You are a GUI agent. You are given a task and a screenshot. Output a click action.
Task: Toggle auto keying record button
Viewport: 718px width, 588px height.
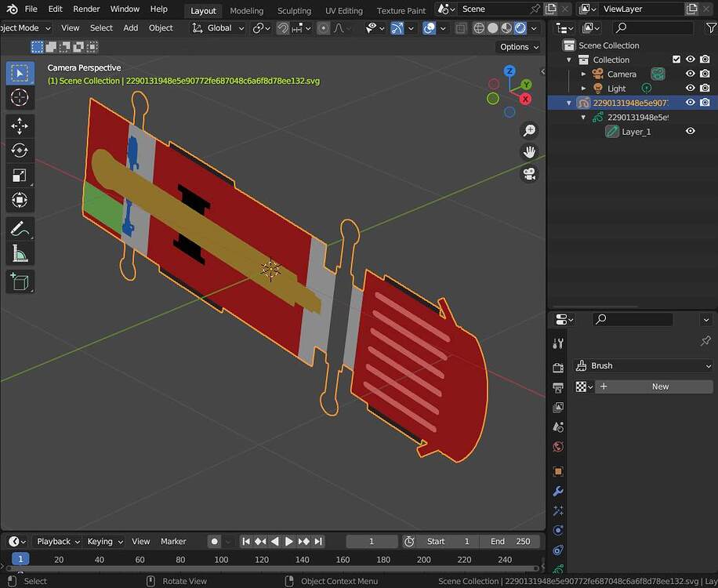(214, 541)
